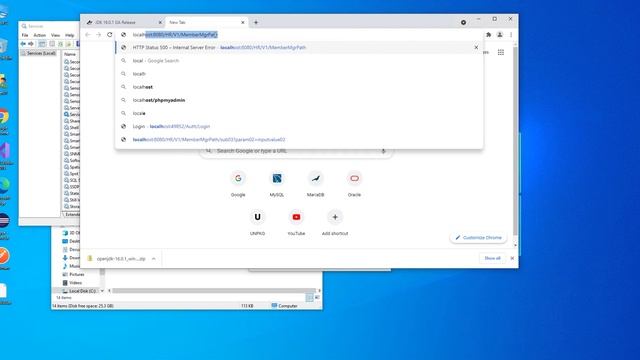Click Back arrow in Services toolbar
Viewport: 640px width, 360px height.
pyautogui.click(x=23, y=44)
